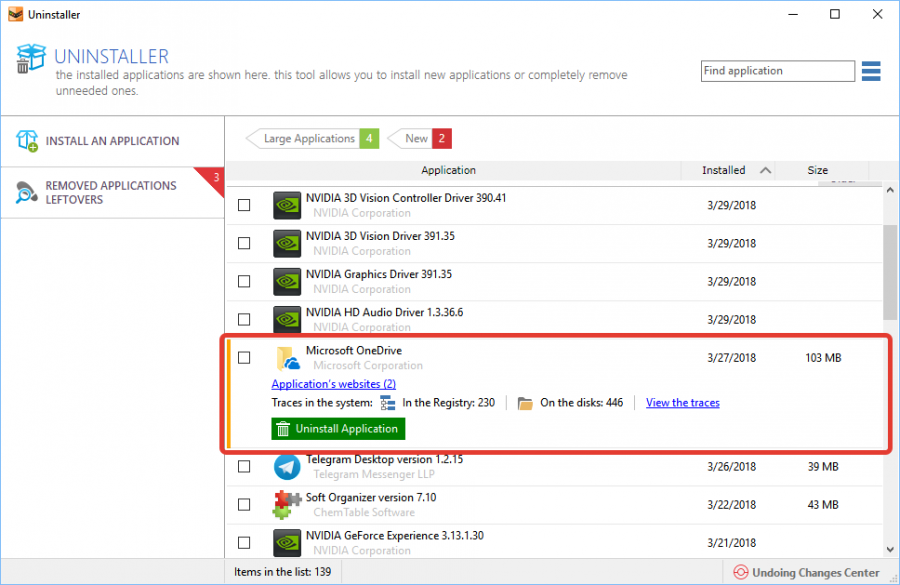Screen dimensions: 900x585
Task: Click the Install an Application icon
Action: pyautogui.click(x=26, y=141)
